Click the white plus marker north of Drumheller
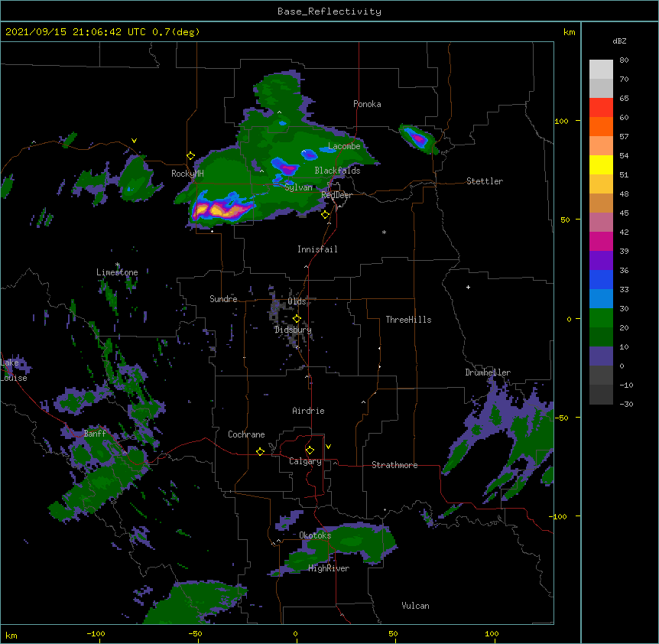Screen dimensions: 659x644 [468, 287]
